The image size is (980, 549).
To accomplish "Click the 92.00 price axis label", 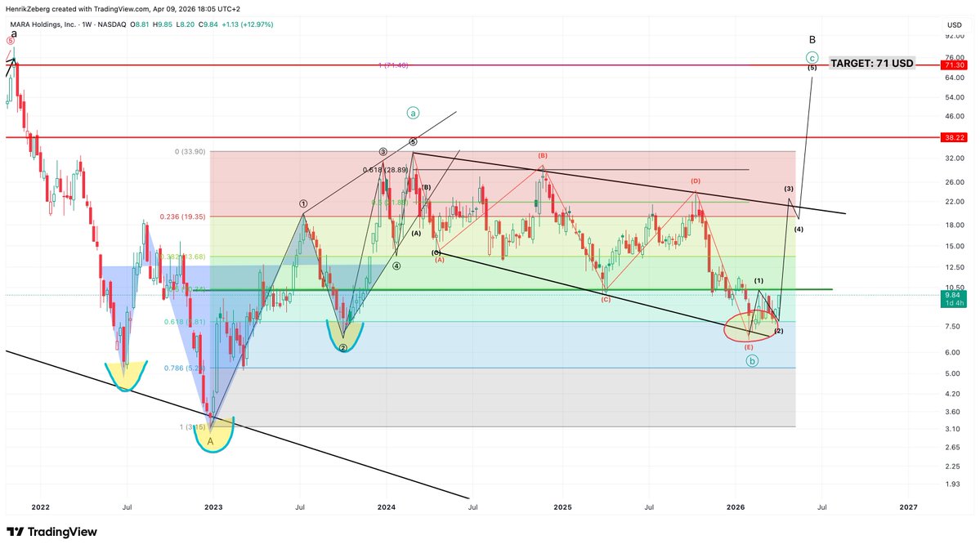I will pos(955,36).
